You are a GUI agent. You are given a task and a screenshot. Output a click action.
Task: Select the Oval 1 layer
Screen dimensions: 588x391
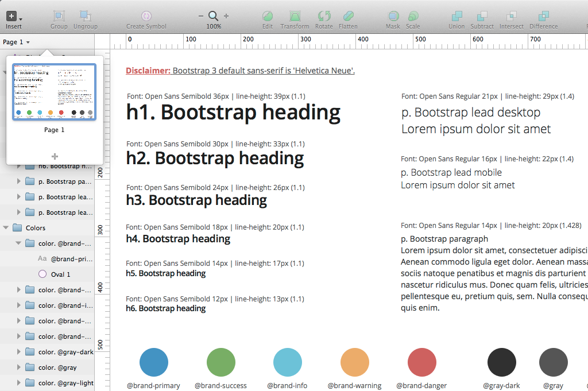click(60, 274)
